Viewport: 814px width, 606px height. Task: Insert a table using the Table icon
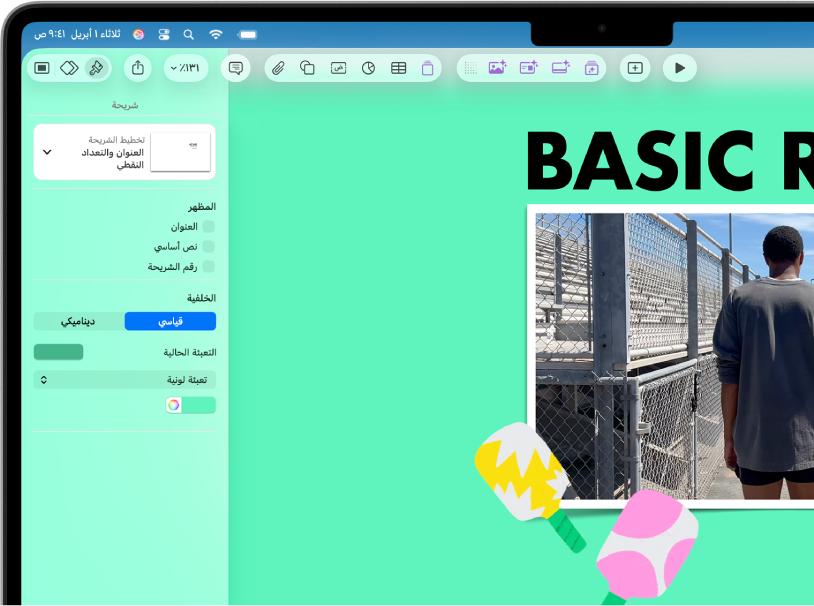[x=399, y=68]
